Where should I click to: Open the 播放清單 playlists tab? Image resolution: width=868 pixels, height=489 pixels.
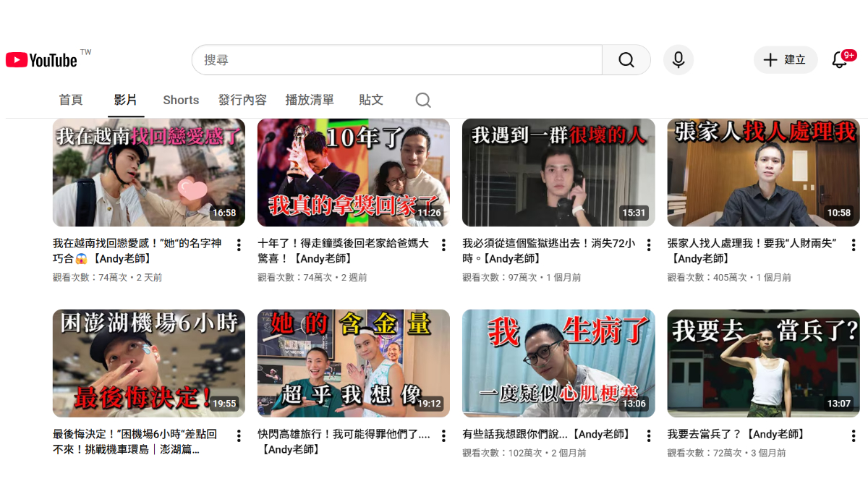310,100
